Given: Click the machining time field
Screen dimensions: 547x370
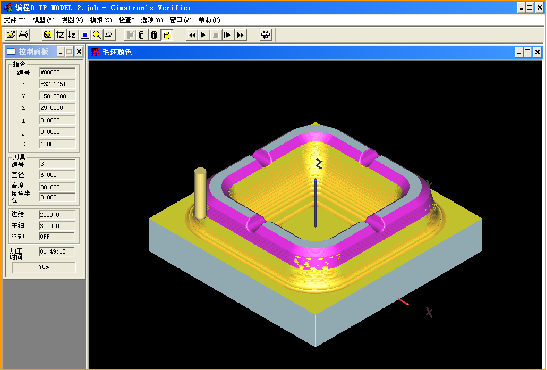Looking at the screenshot, I should (x=57, y=251).
